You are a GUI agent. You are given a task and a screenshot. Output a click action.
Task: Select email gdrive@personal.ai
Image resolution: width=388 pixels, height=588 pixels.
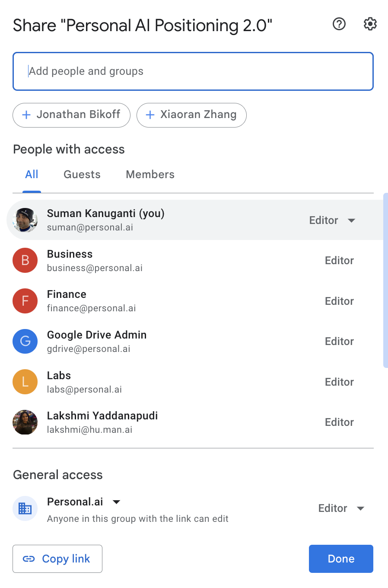(x=89, y=349)
